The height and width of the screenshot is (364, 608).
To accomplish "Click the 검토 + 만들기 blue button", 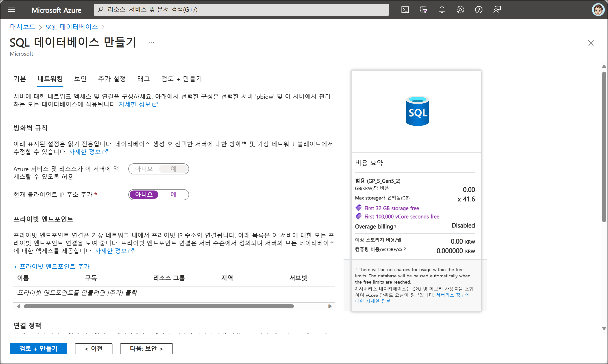I will click(38, 349).
